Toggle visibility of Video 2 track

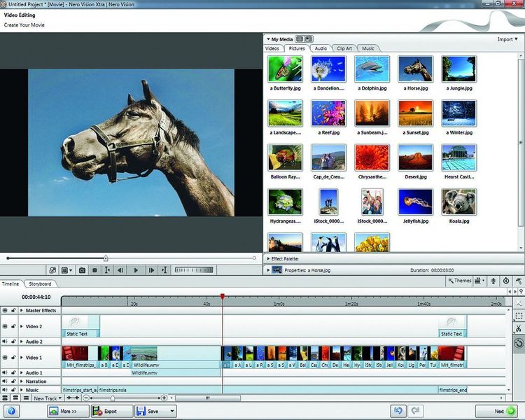click(5, 326)
